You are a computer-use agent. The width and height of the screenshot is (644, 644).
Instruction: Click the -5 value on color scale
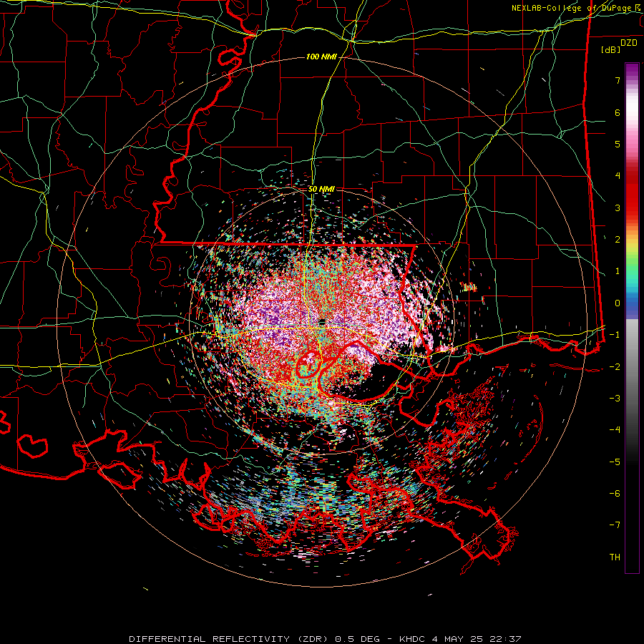point(615,462)
